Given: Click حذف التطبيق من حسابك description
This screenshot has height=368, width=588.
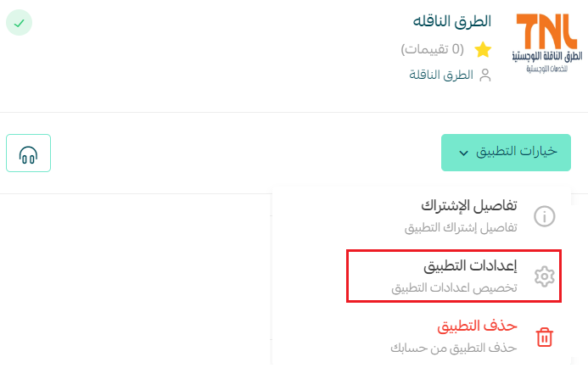Looking at the screenshot, I should click(454, 348).
